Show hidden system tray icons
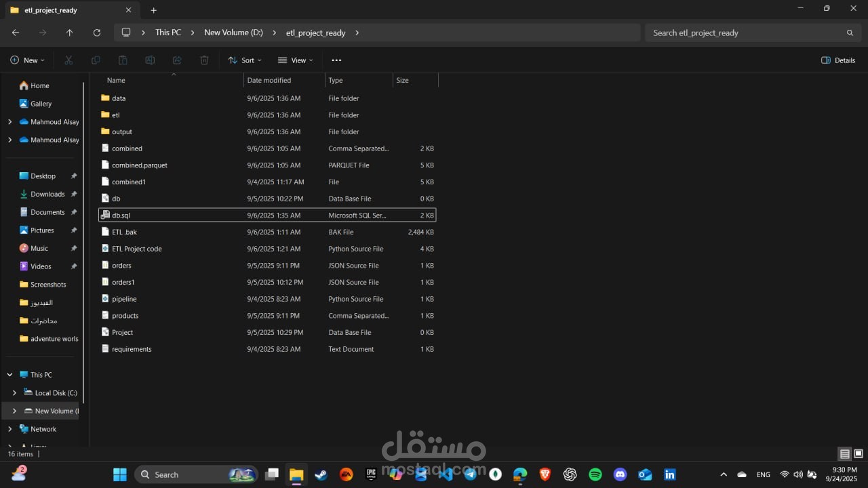This screenshot has width=868, height=488. click(724, 474)
